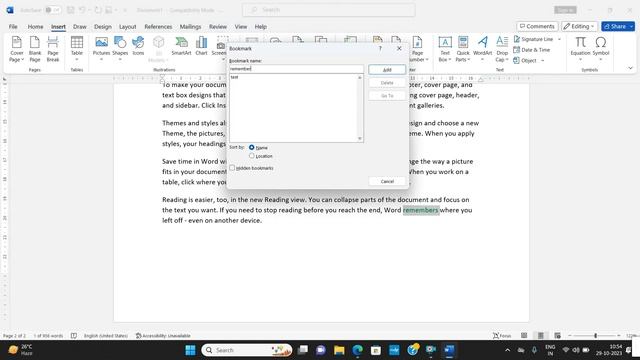Image resolution: width=640 pixels, height=360 pixels.
Task: Insert a Signature Line
Action: point(533,39)
